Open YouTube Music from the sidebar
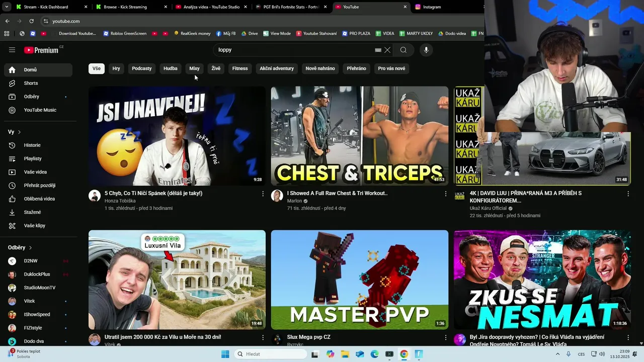This screenshot has height=362, width=644. pyautogui.click(x=38, y=110)
